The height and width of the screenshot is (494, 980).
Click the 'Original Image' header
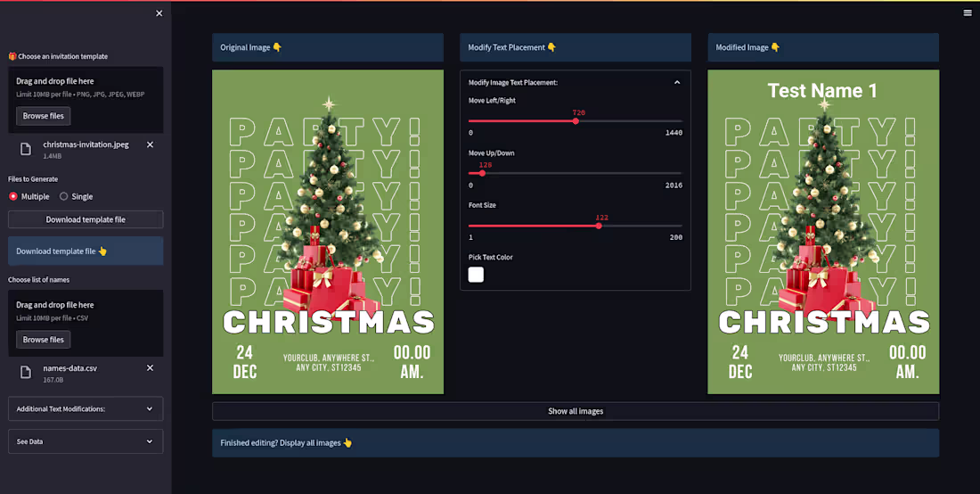point(328,47)
